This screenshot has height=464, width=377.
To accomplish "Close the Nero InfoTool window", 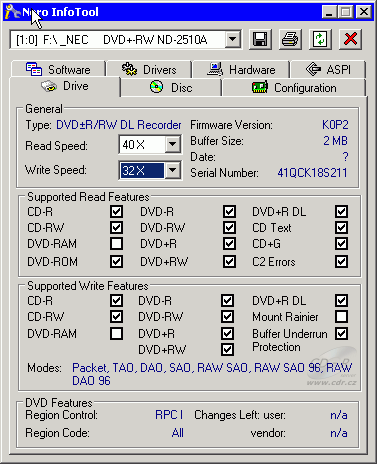I will click(x=364, y=12).
